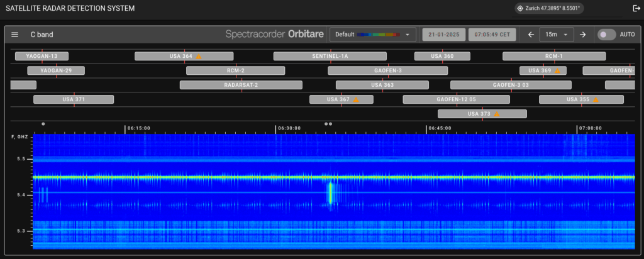Expand the 15m time span dropdown
Viewport: 644px width, 259px height.
pyautogui.click(x=557, y=35)
